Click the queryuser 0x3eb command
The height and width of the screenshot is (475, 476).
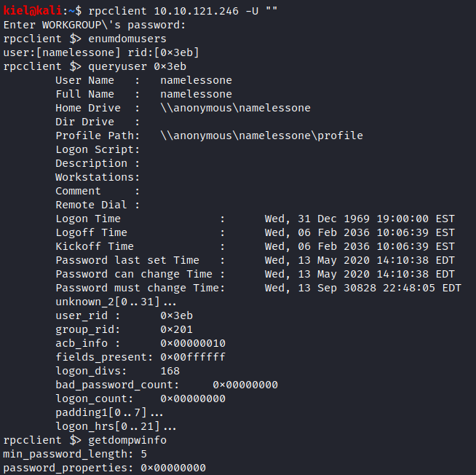click(137, 66)
